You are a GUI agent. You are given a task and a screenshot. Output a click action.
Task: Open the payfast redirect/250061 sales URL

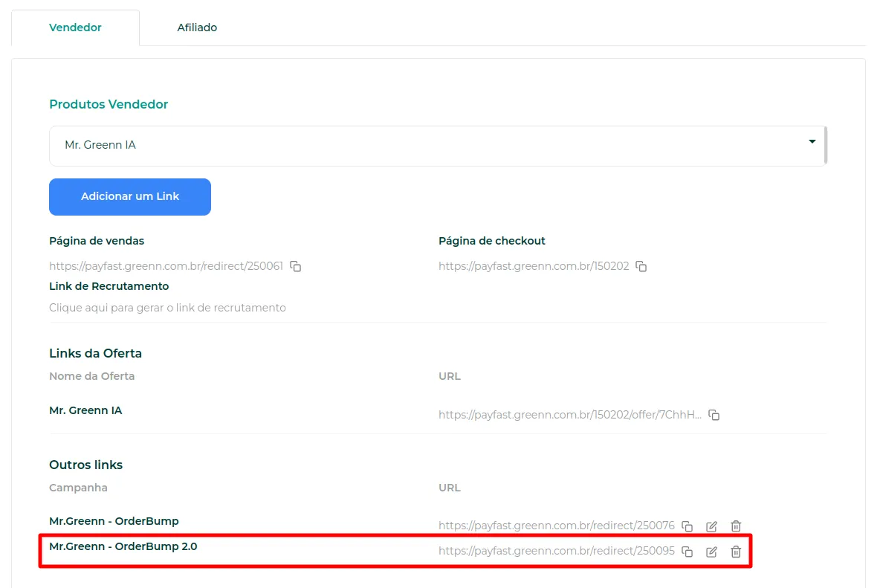click(x=166, y=267)
